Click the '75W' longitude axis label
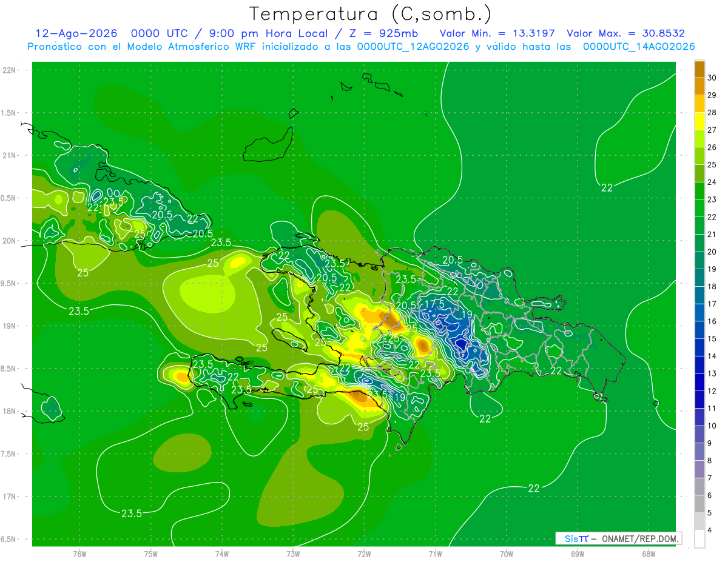 point(151,554)
